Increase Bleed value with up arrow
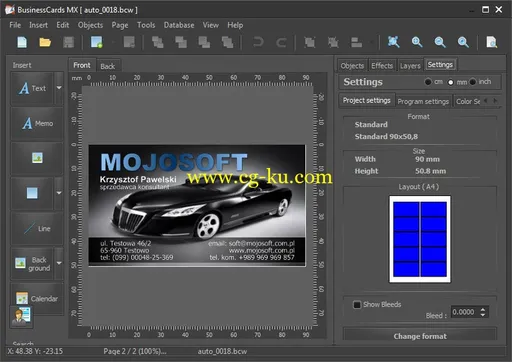The width and height of the screenshot is (512, 362). pyautogui.click(x=483, y=310)
